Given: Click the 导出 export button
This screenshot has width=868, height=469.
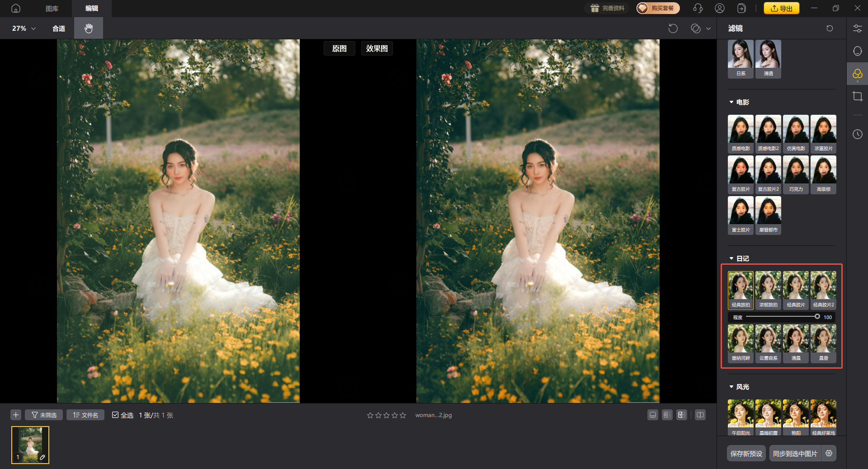Looking at the screenshot, I should (x=781, y=8).
